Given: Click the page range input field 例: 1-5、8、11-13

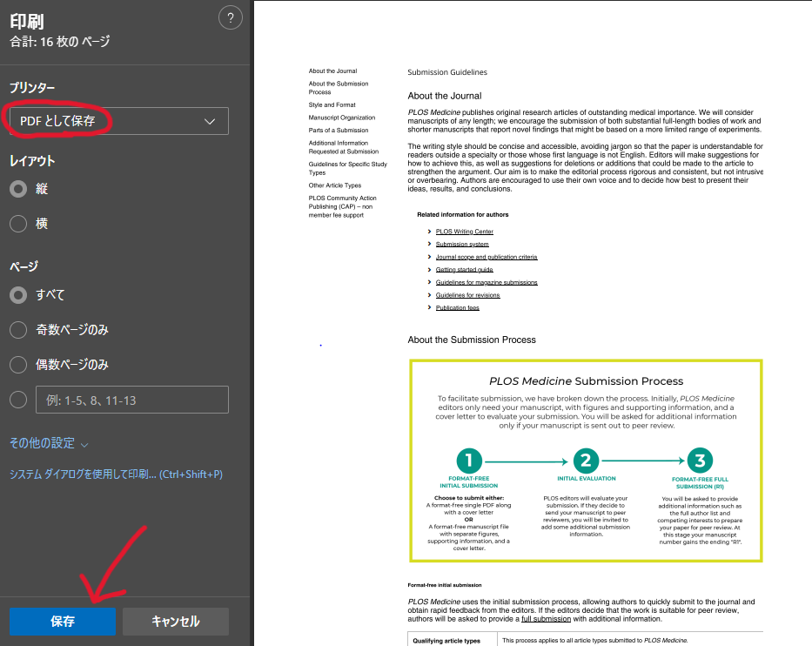Looking at the screenshot, I should coord(132,400).
